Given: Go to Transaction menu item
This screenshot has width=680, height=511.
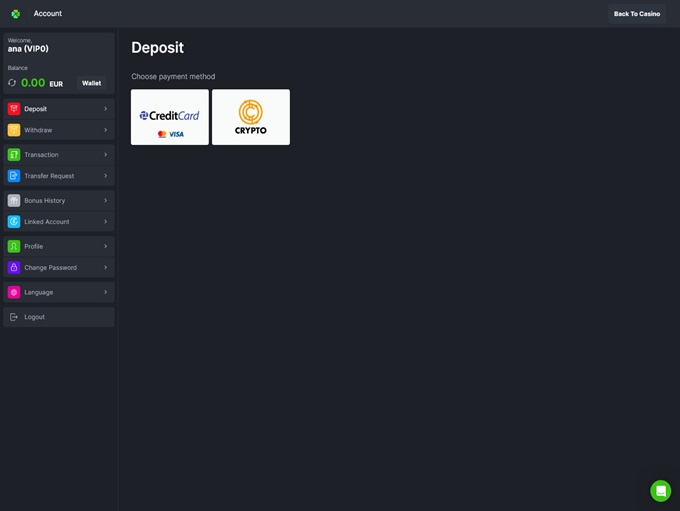Looking at the screenshot, I should click(x=59, y=155).
